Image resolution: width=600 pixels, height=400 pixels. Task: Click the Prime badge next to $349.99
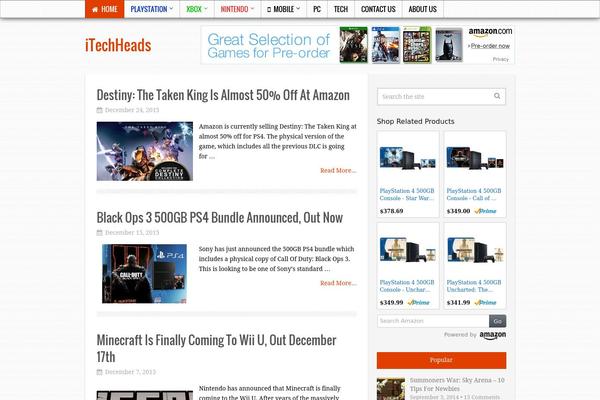(418, 302)
